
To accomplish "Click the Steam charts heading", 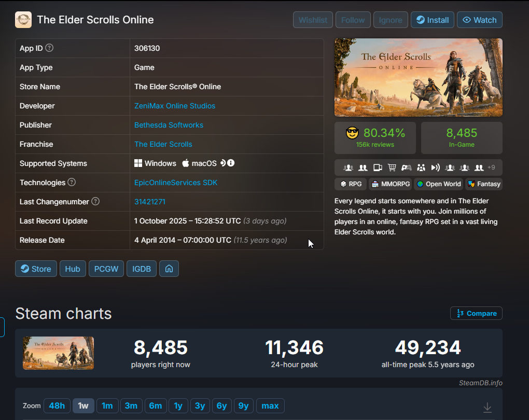I will point(63,313).
